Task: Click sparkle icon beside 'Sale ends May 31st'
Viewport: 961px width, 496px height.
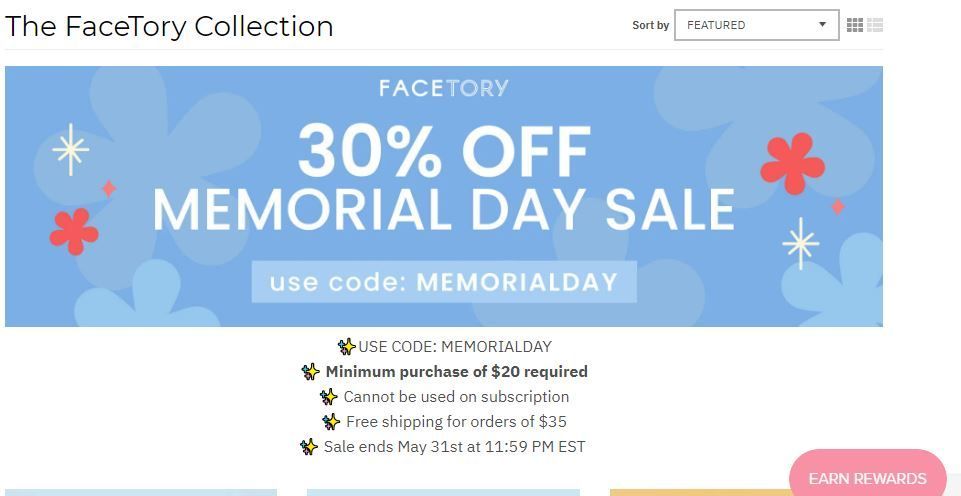Action: coord(309,447)
